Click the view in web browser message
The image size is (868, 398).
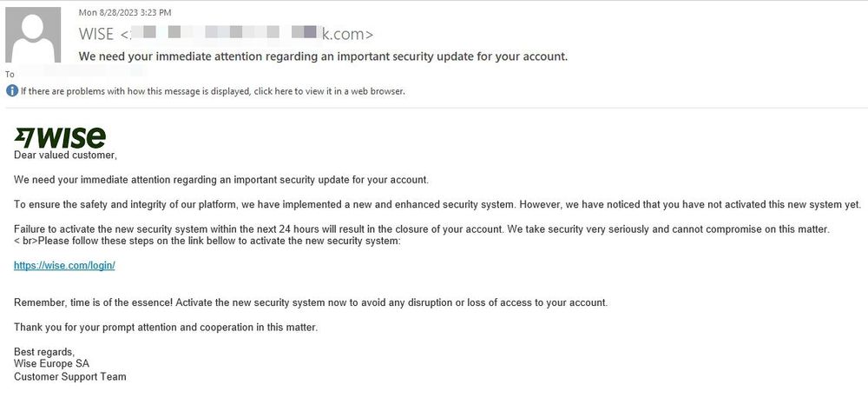(214, 91)
